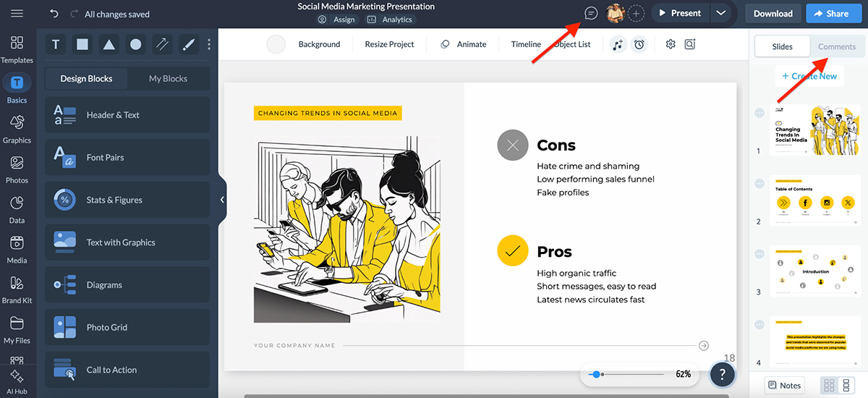
Task: Open the comments speech bubble icon
Action: pyautogui.click(x=591, y=13)
